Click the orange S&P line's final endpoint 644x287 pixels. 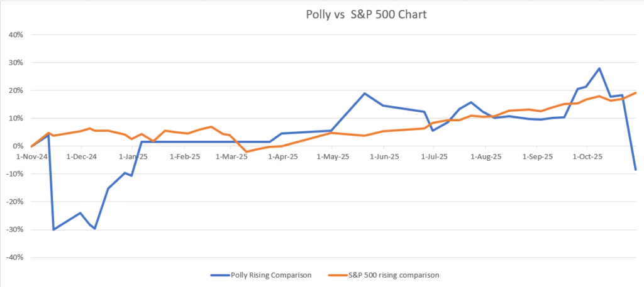(636, 93)
